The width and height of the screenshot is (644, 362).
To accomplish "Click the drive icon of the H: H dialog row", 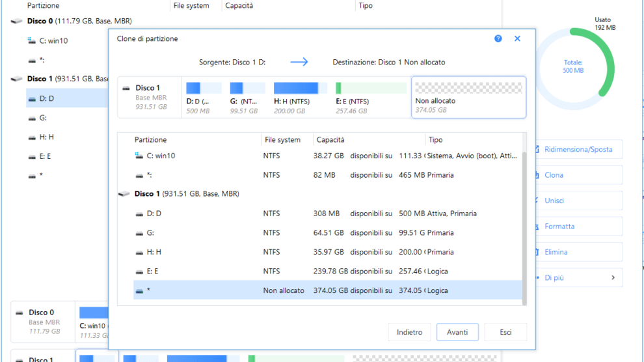I will 139,252.
